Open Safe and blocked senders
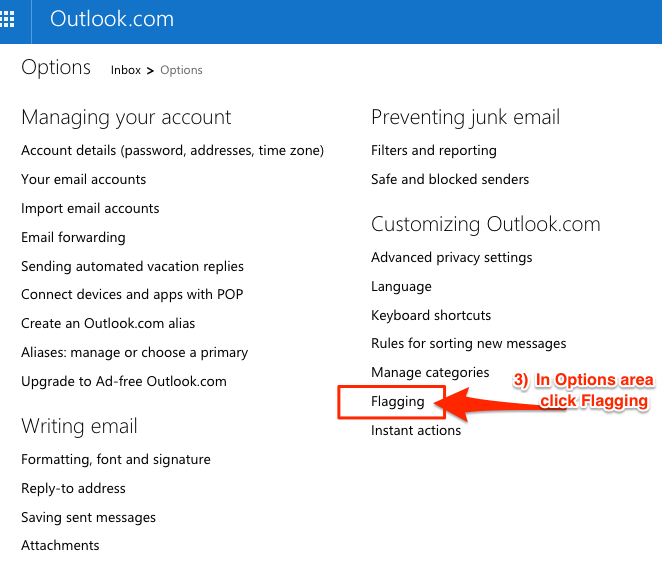The height and width of the screenshot is (576, 662). [x=450, y=179]
